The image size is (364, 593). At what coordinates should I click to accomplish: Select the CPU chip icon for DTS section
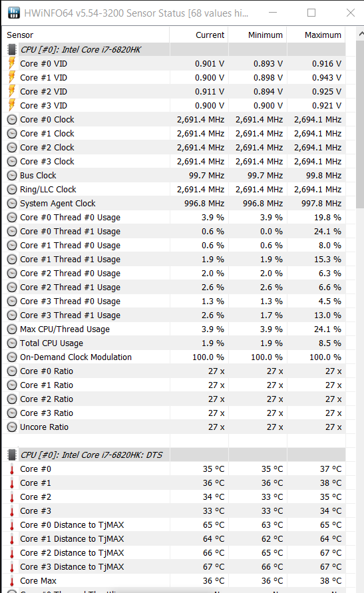click(12, 455)
